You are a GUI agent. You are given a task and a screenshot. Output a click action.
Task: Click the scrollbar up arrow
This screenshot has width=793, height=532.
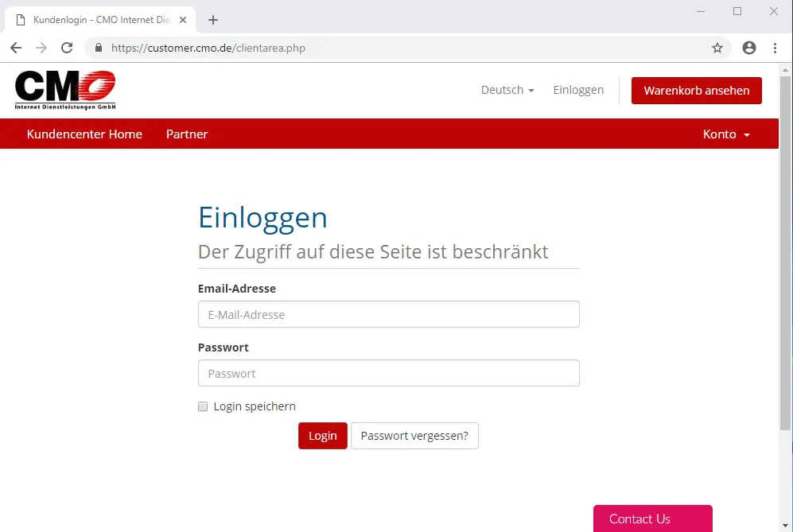pyautogui.click(x=785, y=70)
